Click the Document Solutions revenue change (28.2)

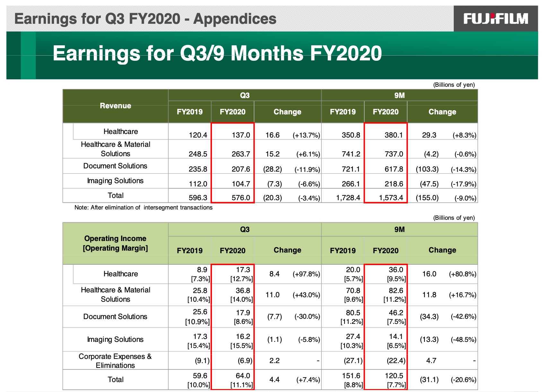[x=273, y=169]
